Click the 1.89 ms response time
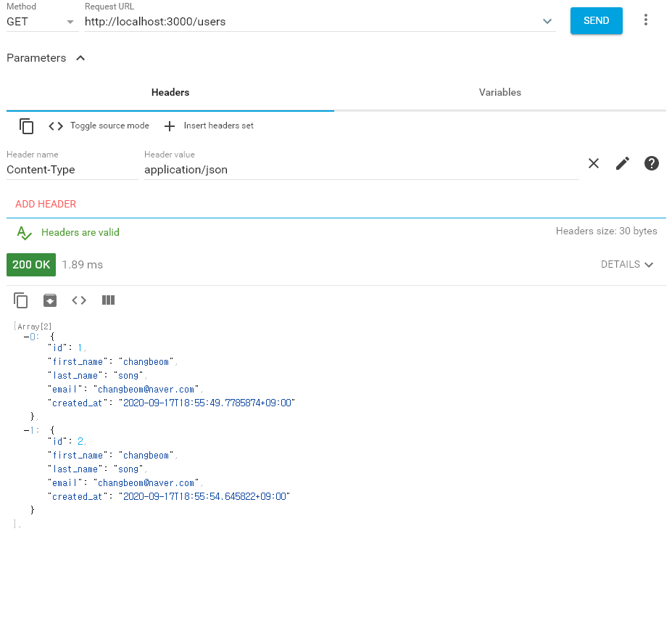Screen dimensions: 672x629 83,265
